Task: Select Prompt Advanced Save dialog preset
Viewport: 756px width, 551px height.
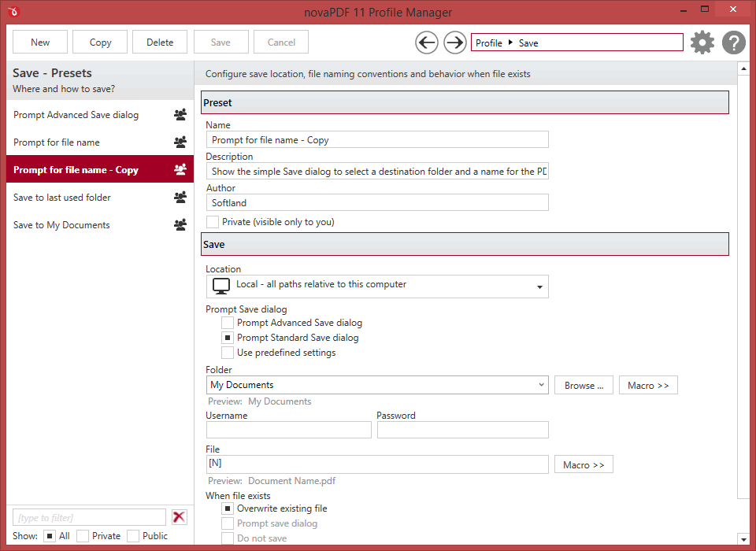Action: point(100,115)
